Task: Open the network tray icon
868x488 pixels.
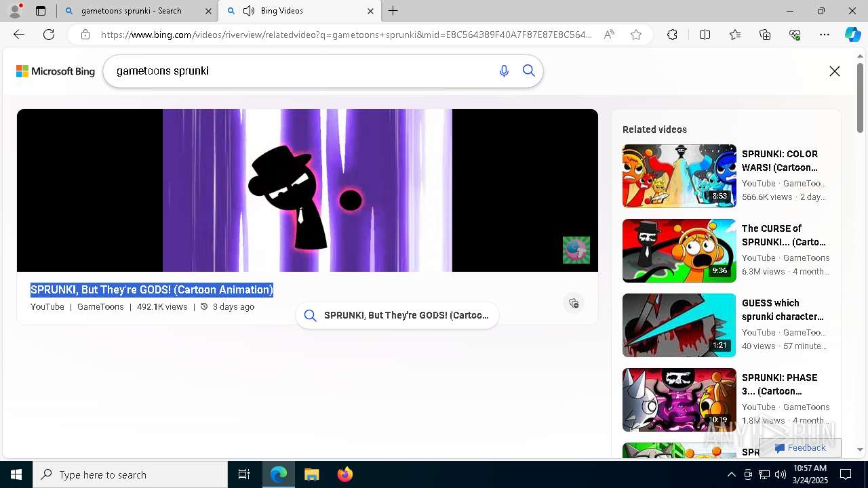Action: click(x=764, y=474)
